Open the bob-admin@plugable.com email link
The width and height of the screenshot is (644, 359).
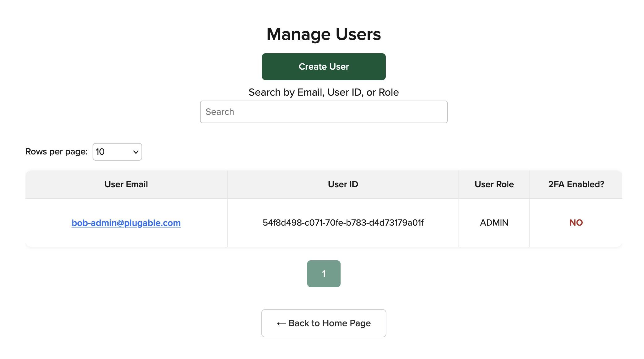pyautogui.click(x=126, y=223)
